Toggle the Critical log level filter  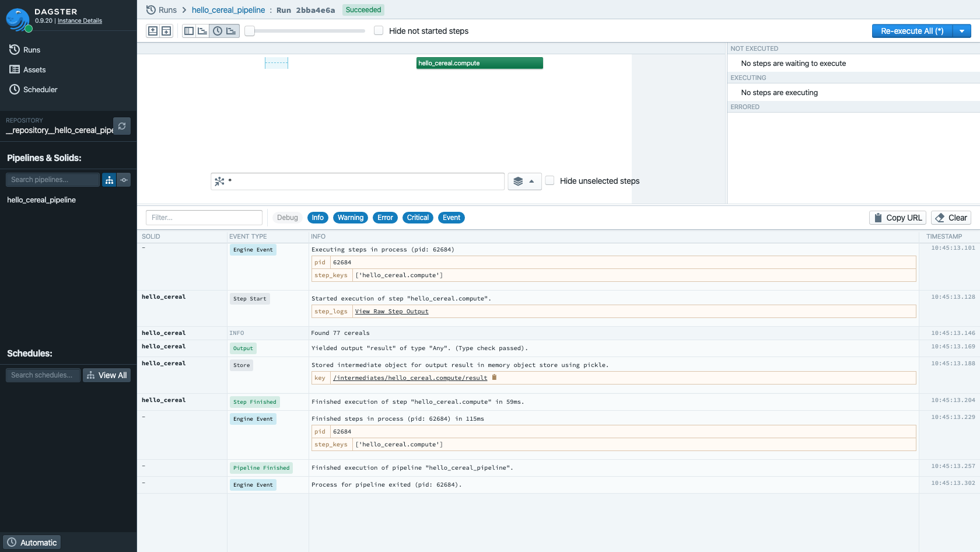[x=418, y=218]
